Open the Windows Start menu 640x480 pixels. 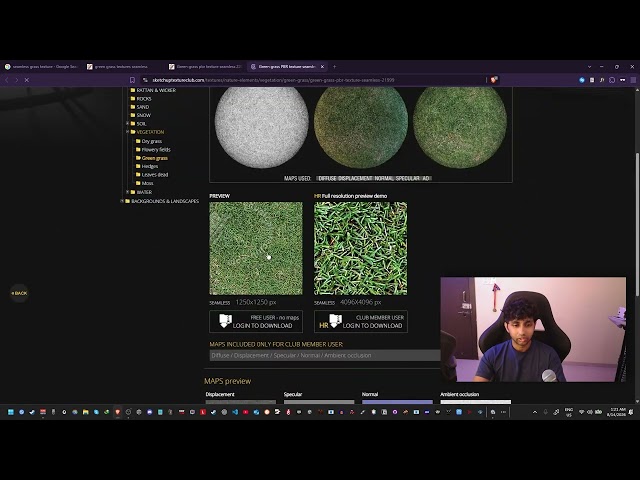(x=11, y=412)
